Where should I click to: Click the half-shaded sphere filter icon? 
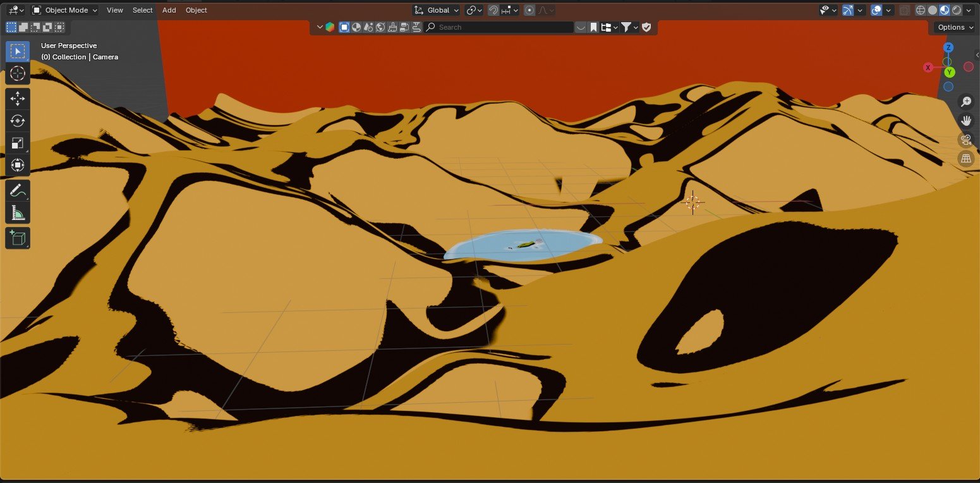356,27
